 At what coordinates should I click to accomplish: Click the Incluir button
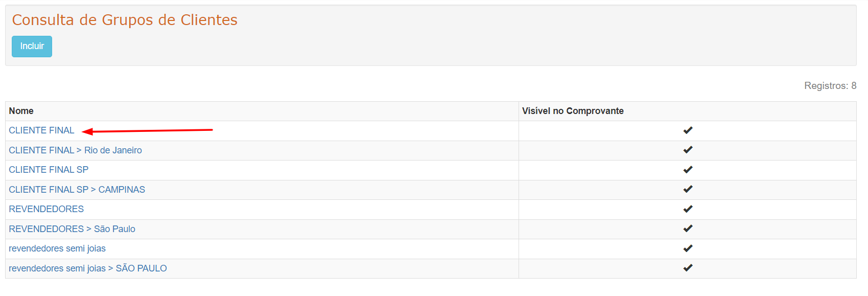tap(32, 47)
